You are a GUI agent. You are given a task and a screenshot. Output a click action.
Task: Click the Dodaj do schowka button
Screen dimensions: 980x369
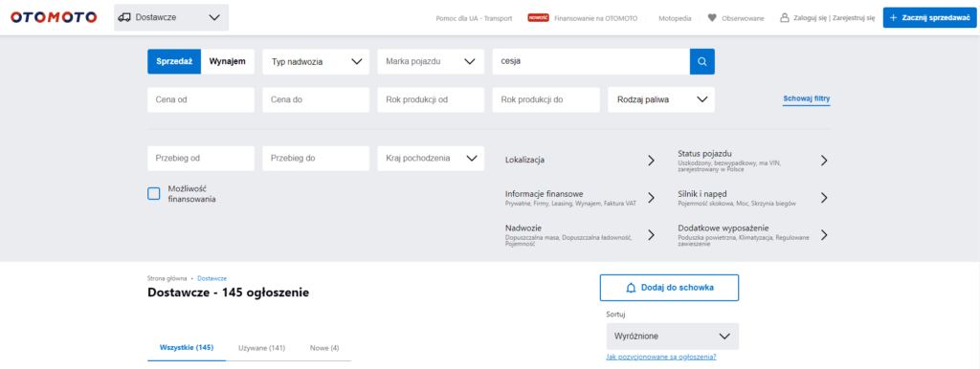[x=669, y=288]
